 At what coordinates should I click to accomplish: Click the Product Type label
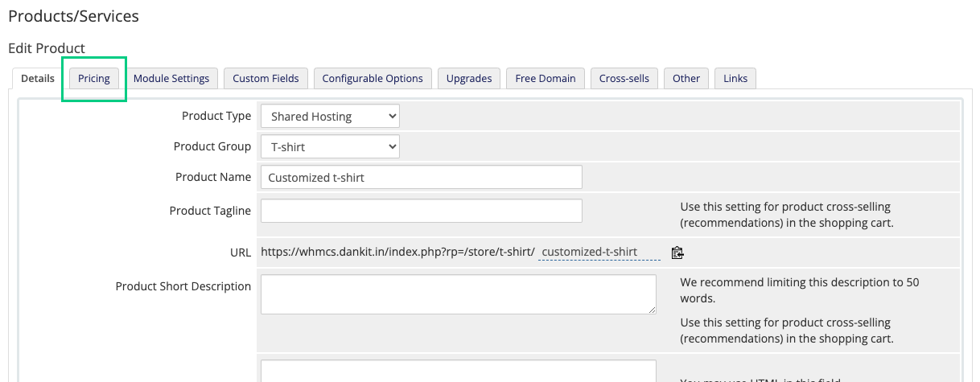216,116
